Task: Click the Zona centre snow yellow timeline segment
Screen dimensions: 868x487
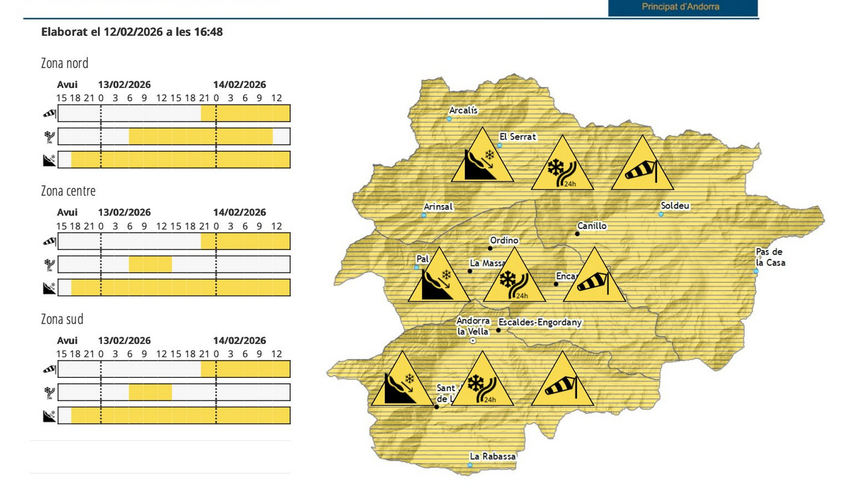Action: coord(150,265)
